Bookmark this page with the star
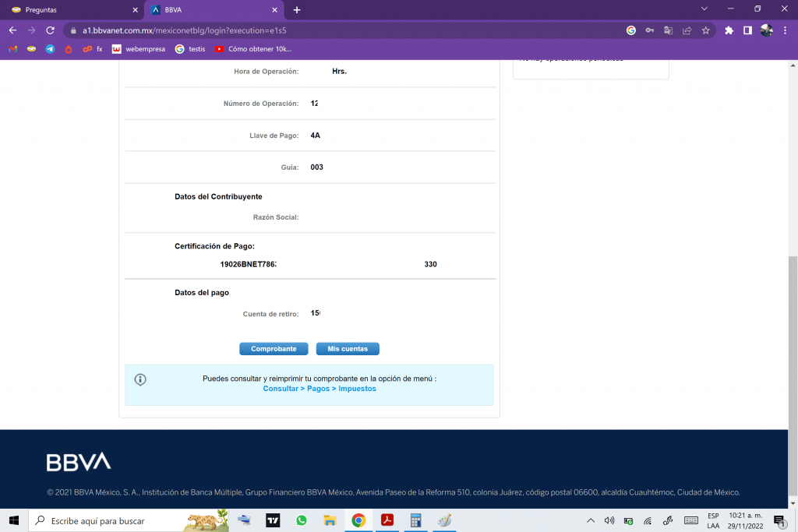The height and width of the screenshot is (532, 798). [705, 30]
